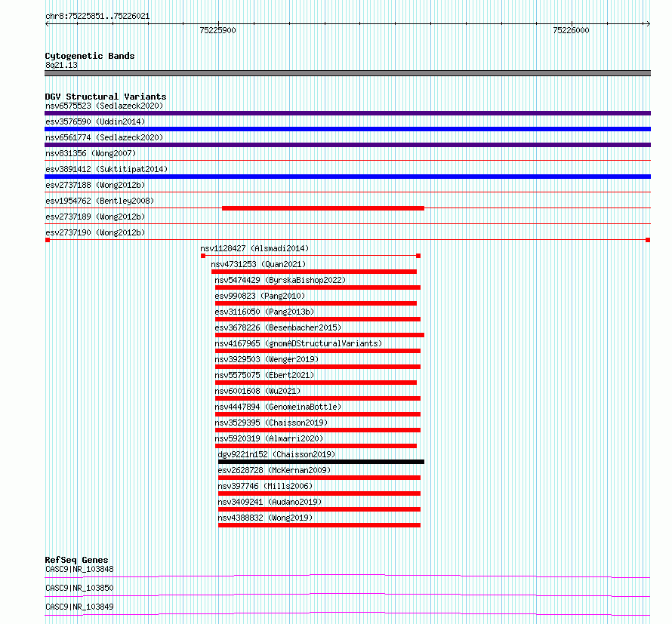Image resolution: width=672 pixels, height=624 pixels.
Task: Open CASC9|NR_103849 gene label
Action: [x=79, y=607]
